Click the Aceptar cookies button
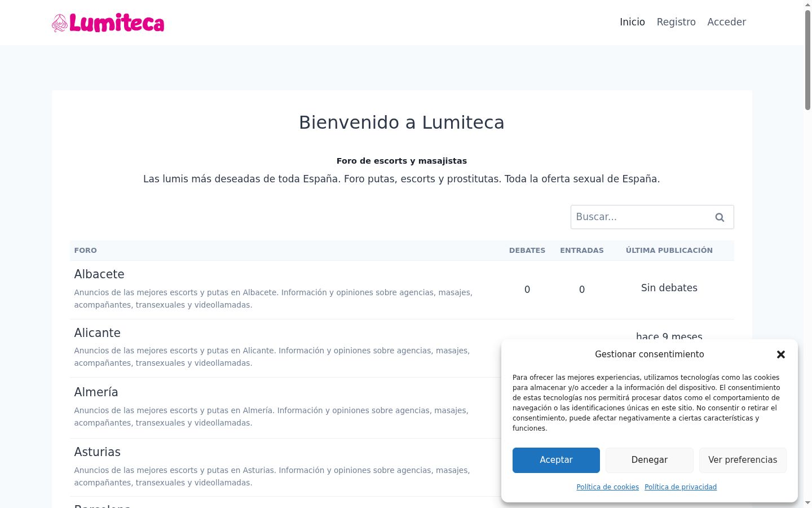Viewport: 812px width, 508px height. tap(556, 460)
